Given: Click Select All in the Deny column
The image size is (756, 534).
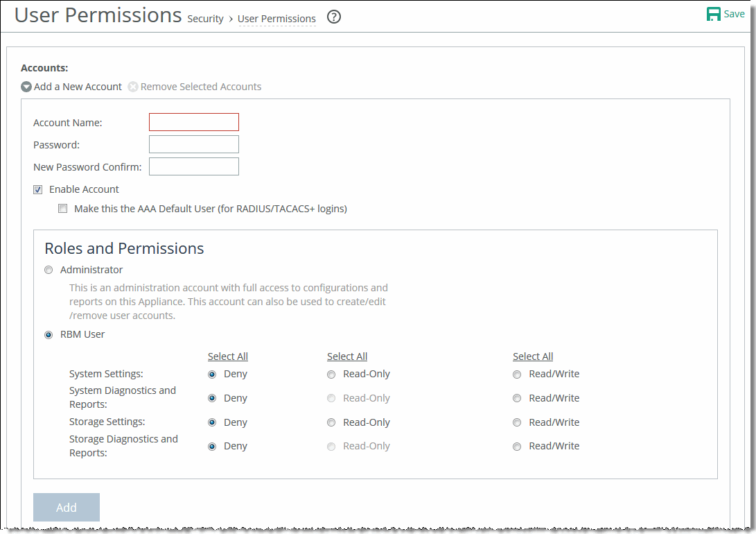Looking at the screenshot, I should (x=227, y=356).
